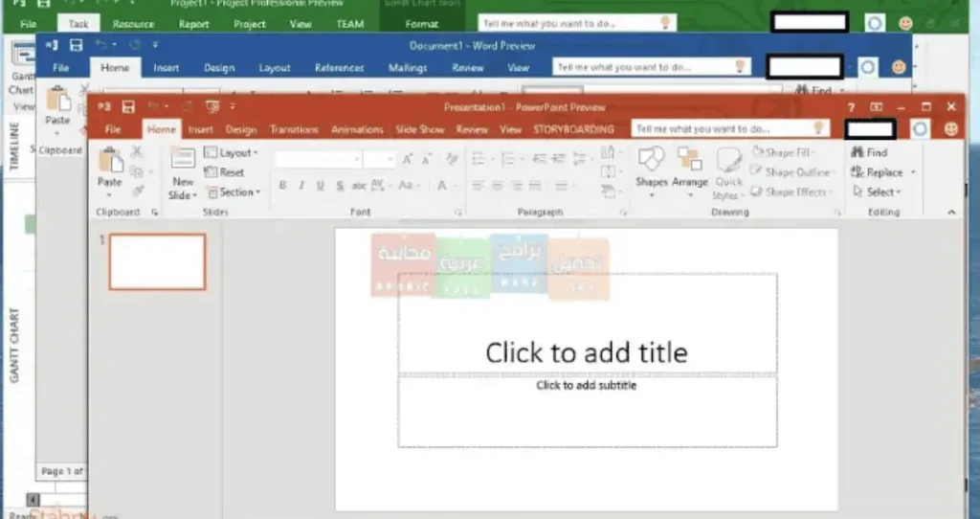The width and height of the screenshot is (980, 519).
Task: Open the Layout dropdown in the Slides group
Action: coord(232,152)
